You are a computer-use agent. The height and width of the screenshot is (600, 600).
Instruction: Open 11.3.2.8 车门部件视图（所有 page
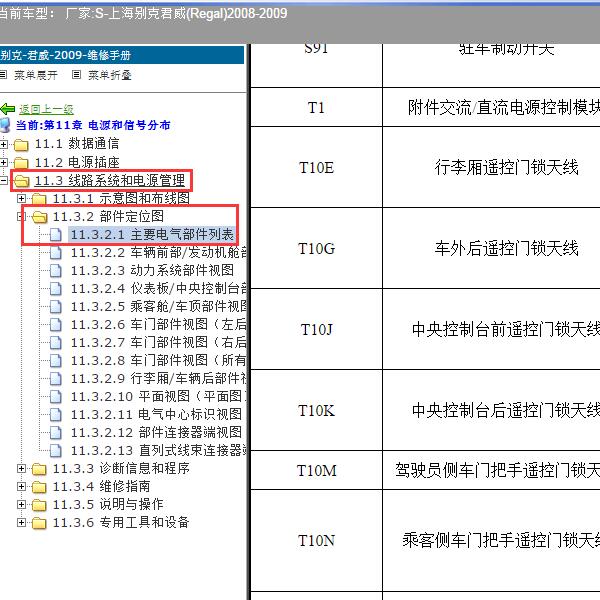point(158,360)
